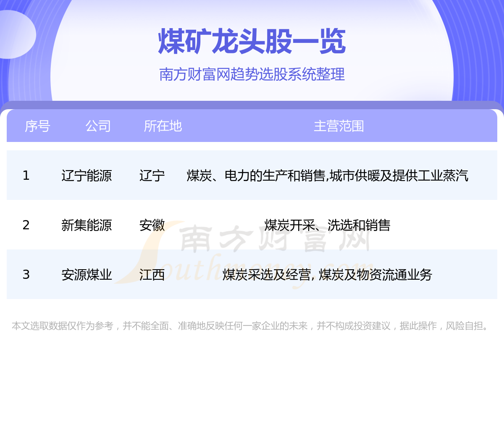Select the company 安源煤业
This screenshot has width=504, height=441.
(x=87, y=275)
